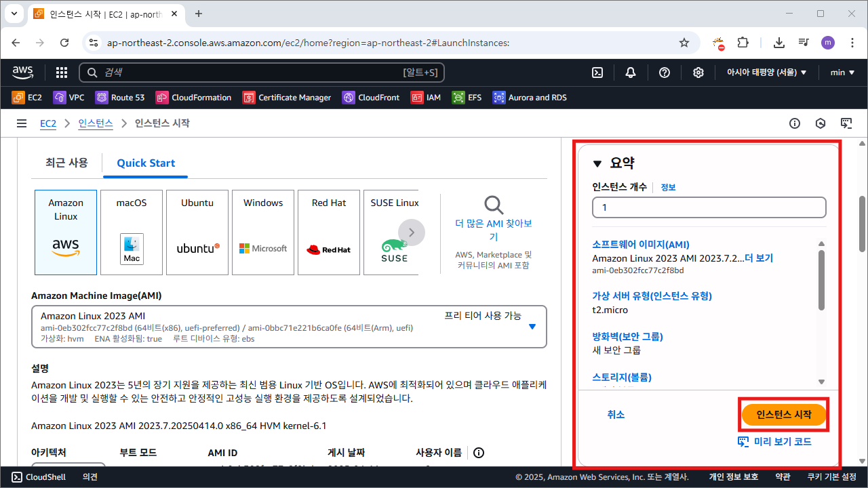Open the 가상 서버 유형(인스턴스 유형) link

click(652, 296)
